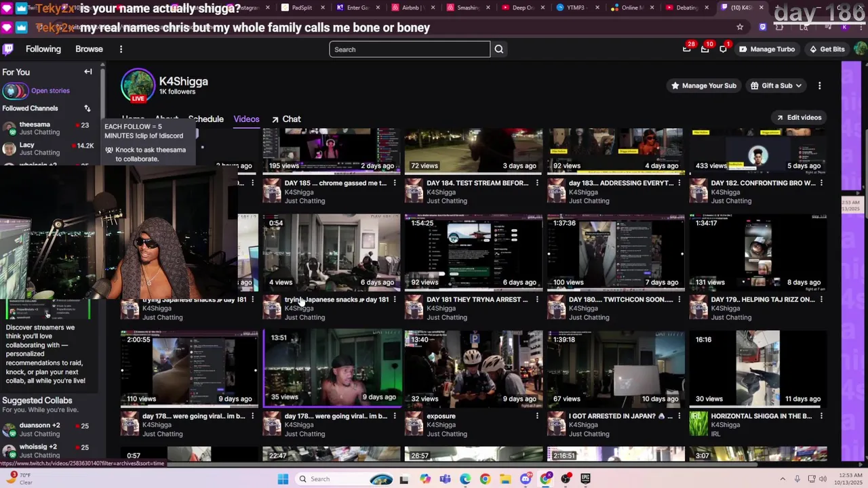Open Prime loot with 28 badge

(687, 49)
